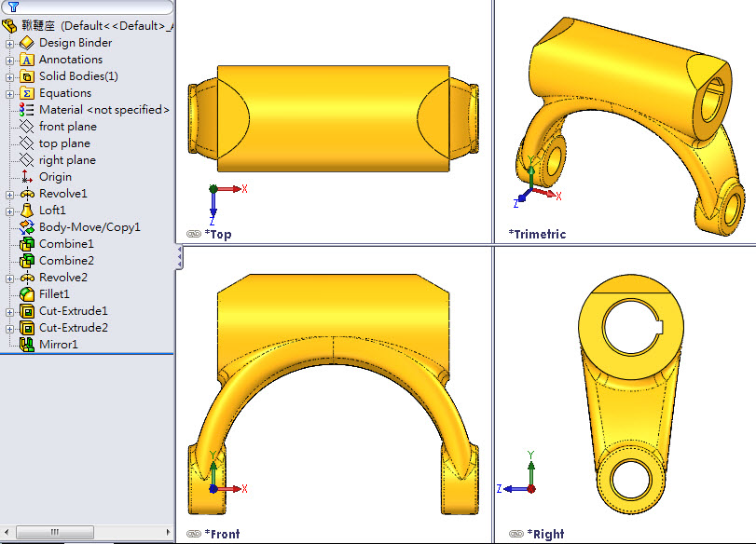Viewport: 756px width, 544px height.
Task: Select the 'Fillet1' label
Action: [x=54, y=294]
